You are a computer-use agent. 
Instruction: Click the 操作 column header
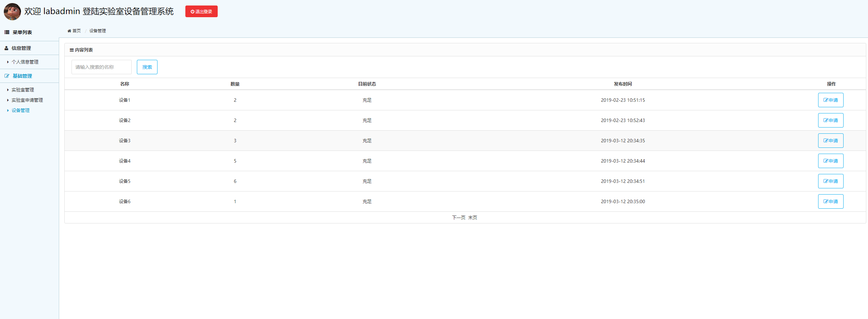(831, 84)
